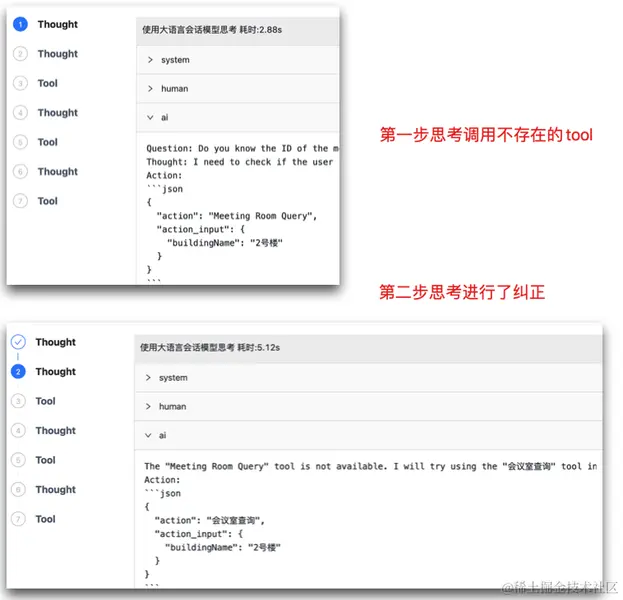Open completed first Thought label in bottom panel
The width and height of the screenshot is (623, 600).
point(56,342)
